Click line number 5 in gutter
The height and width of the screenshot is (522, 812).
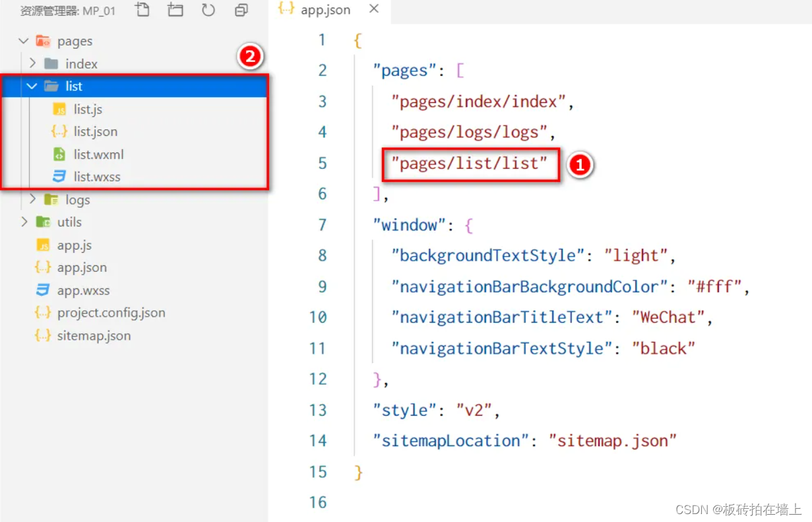[x=323, y=163]
